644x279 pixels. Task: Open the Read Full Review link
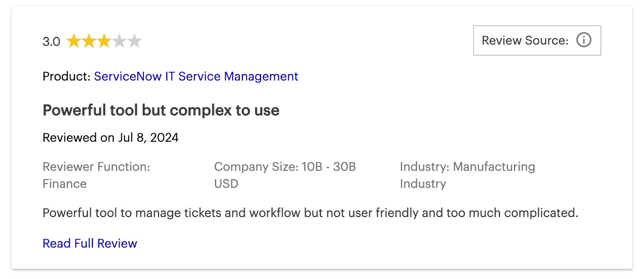(90, 243)
